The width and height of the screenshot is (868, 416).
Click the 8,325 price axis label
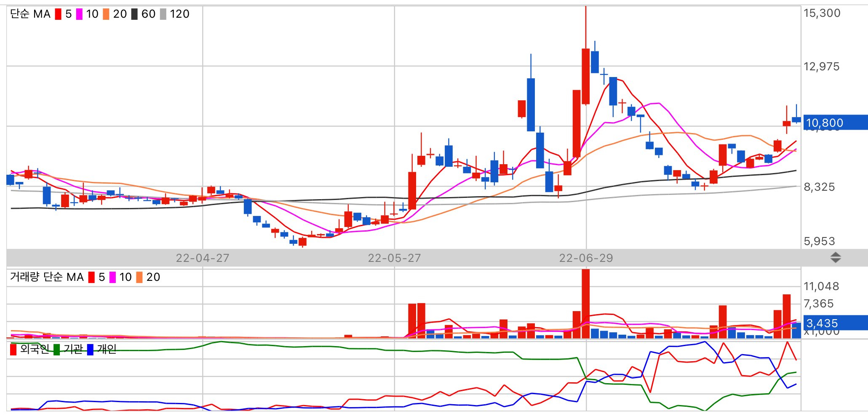[820, 187]
